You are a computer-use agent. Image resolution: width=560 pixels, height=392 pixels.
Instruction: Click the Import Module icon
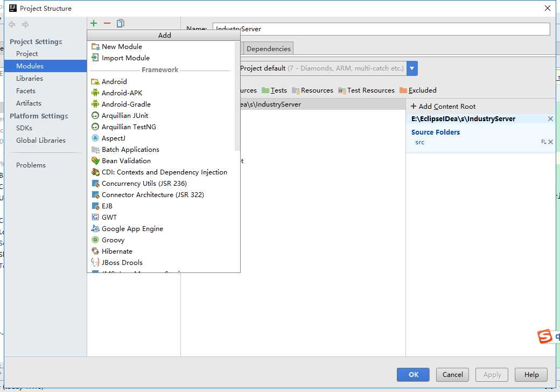[95, 58]
